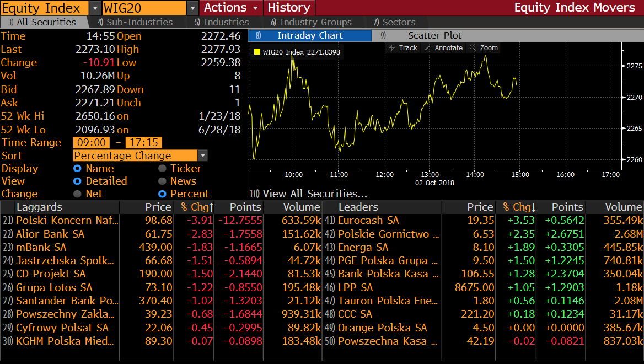Click the Laggards % Chg sort arrow
The height and width of the screenshot is (364, 644).
pos(210,207)
